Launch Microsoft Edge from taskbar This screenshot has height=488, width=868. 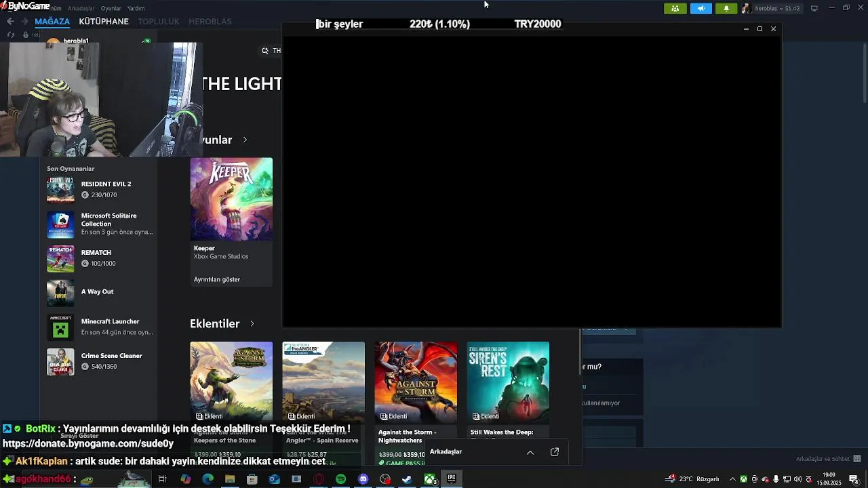tap(208, 479)
